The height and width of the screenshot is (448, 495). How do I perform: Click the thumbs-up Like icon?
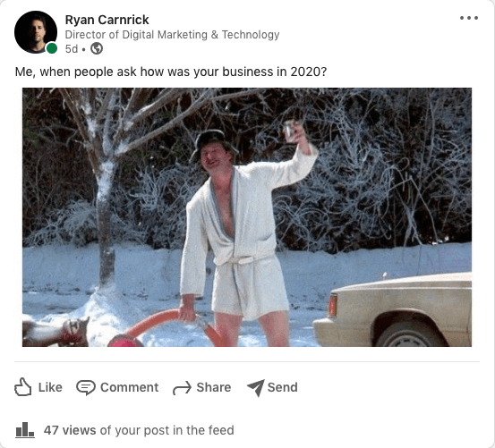tap(23, 386)
